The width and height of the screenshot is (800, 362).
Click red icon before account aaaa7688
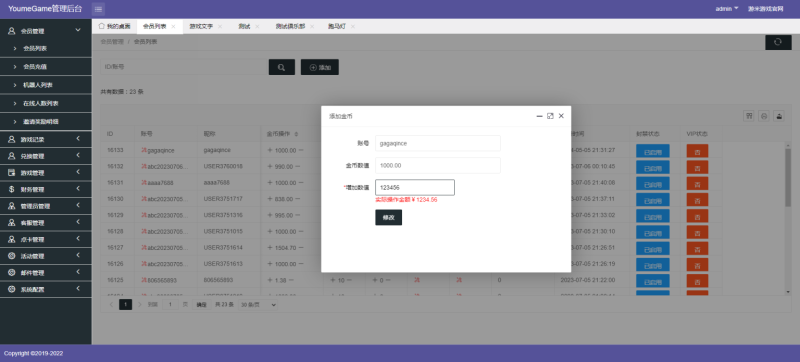[x=144, y=183]
